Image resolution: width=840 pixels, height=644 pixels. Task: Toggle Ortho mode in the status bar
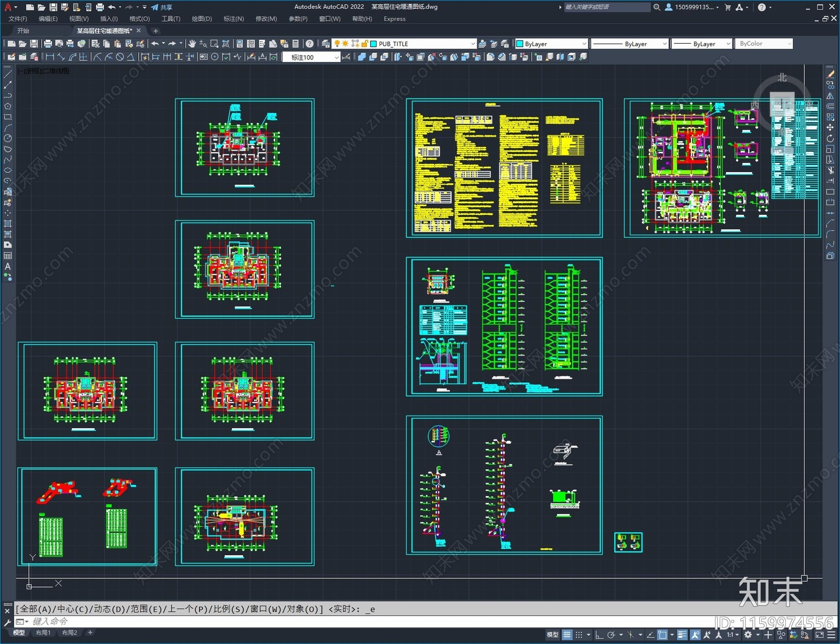click(599, 635)
